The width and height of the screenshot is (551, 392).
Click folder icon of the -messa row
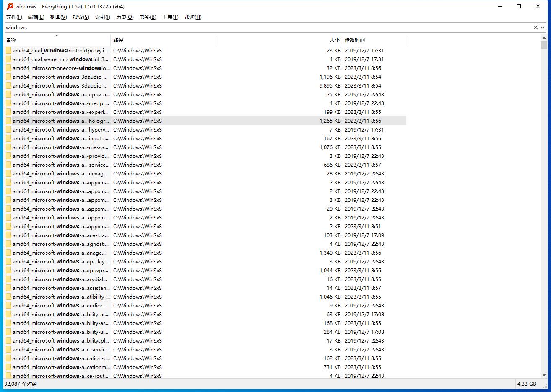click(8, 147)
